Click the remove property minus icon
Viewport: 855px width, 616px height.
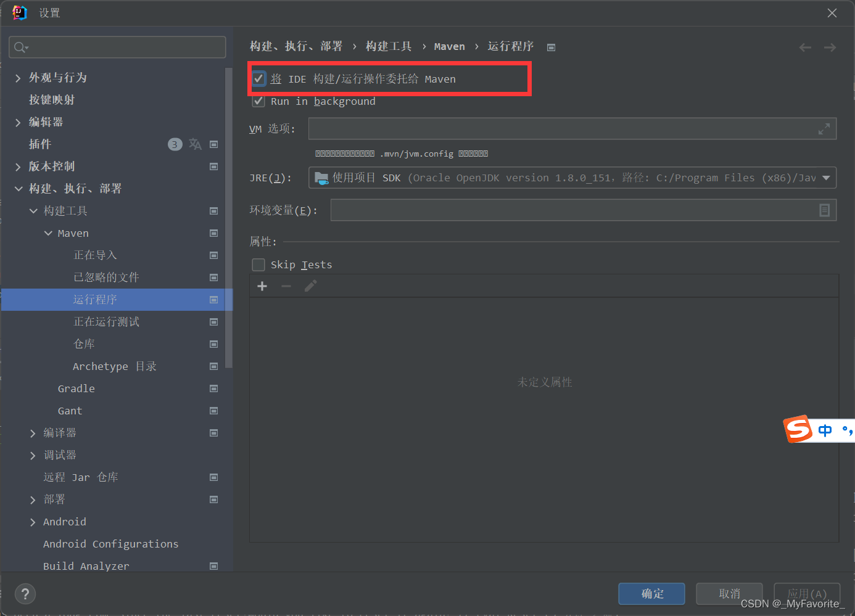coord(286,286)
